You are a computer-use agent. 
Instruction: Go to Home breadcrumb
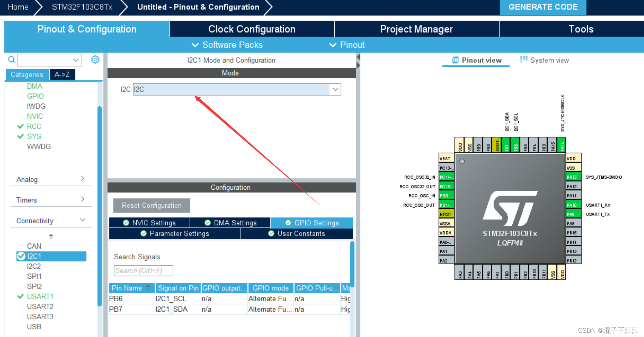tap(18, 7)
